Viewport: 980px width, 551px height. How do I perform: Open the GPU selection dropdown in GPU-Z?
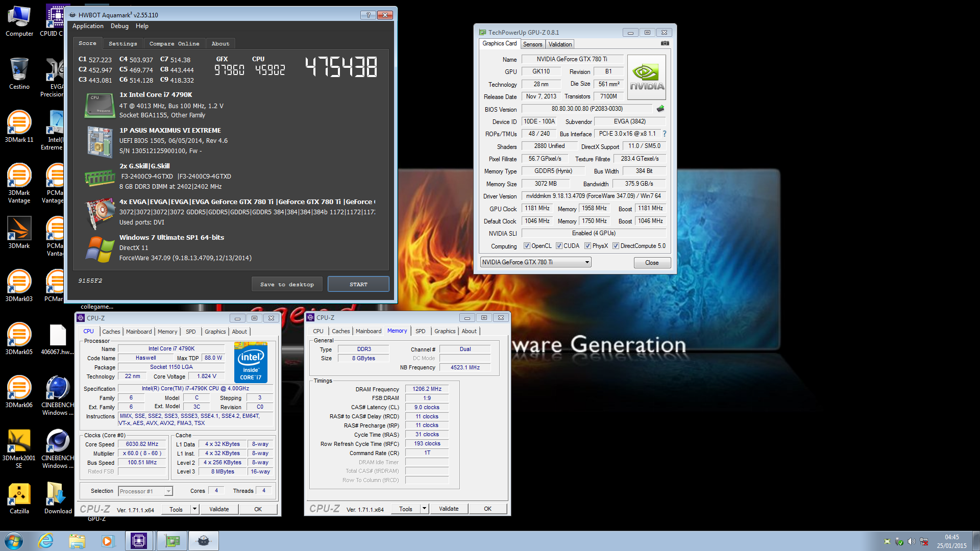point(535,262)
